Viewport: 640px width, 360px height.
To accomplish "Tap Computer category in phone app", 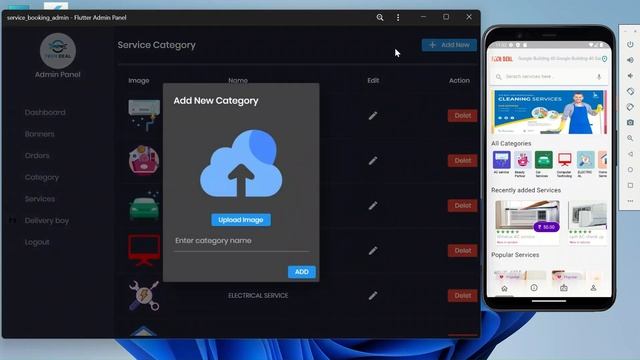I will (x=564, y=163).
